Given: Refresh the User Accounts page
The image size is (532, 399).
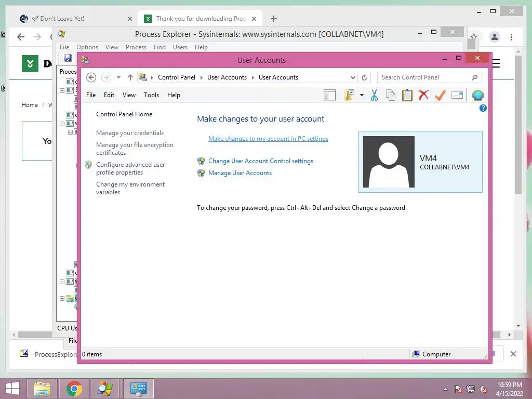Looking at the screenshot, I should tap(364, 78).
